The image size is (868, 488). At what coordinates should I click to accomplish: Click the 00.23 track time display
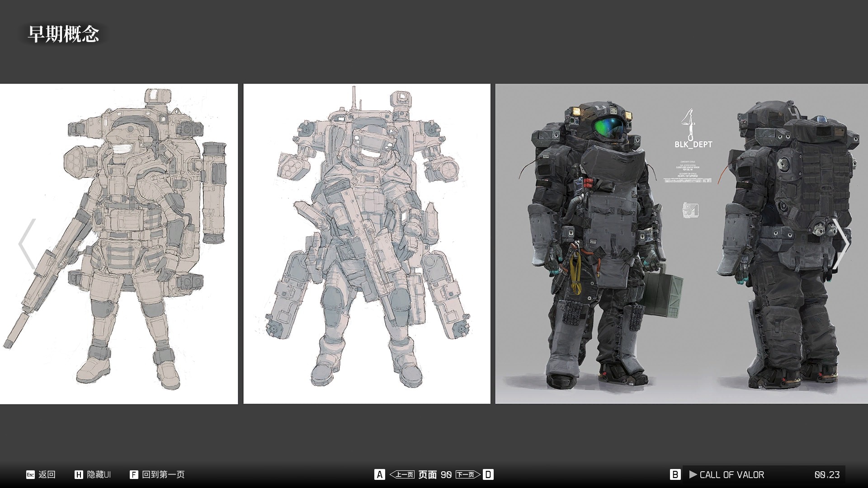pyautogui.click(x=827, y=474)
